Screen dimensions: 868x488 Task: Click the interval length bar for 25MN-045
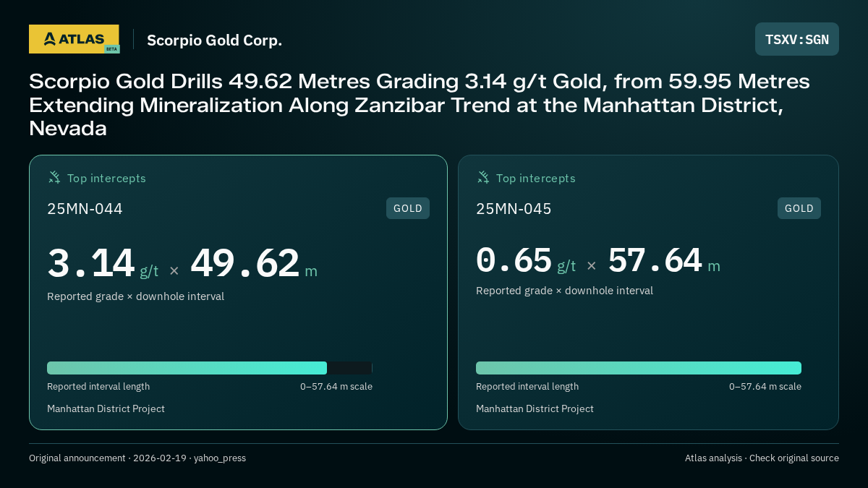[639, 368]
